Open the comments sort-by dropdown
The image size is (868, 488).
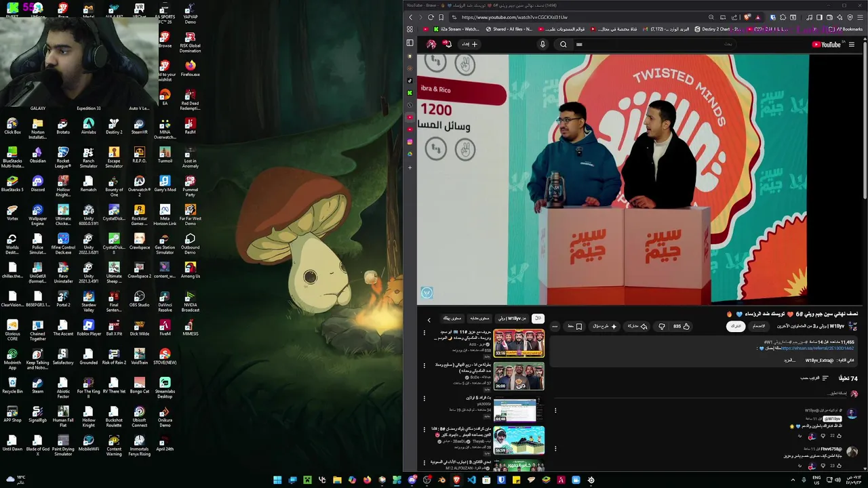pyautogui.click(x=814, y=378)
